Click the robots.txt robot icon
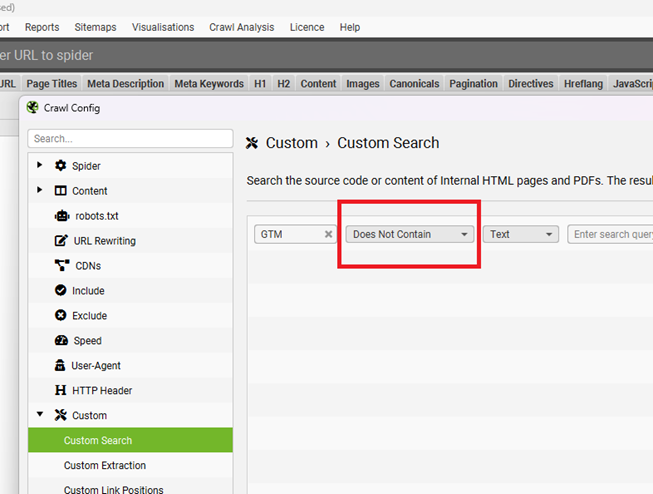 [x=62, y=216]
